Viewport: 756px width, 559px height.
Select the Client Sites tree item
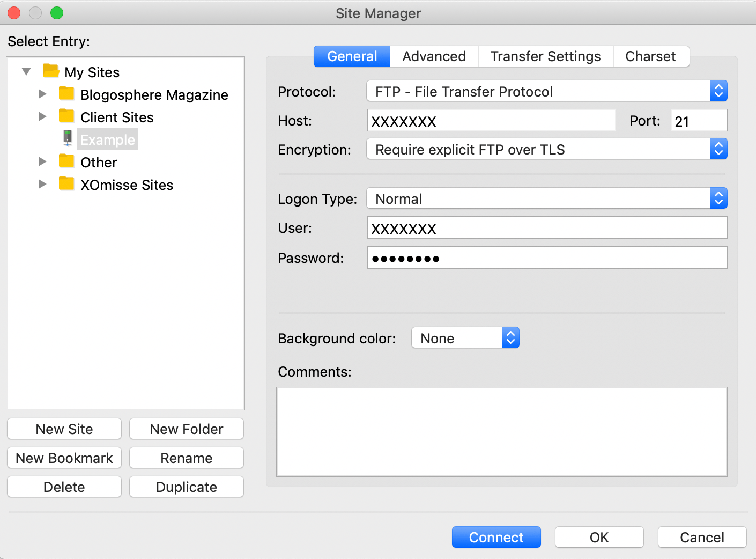(x=117, y=117)
